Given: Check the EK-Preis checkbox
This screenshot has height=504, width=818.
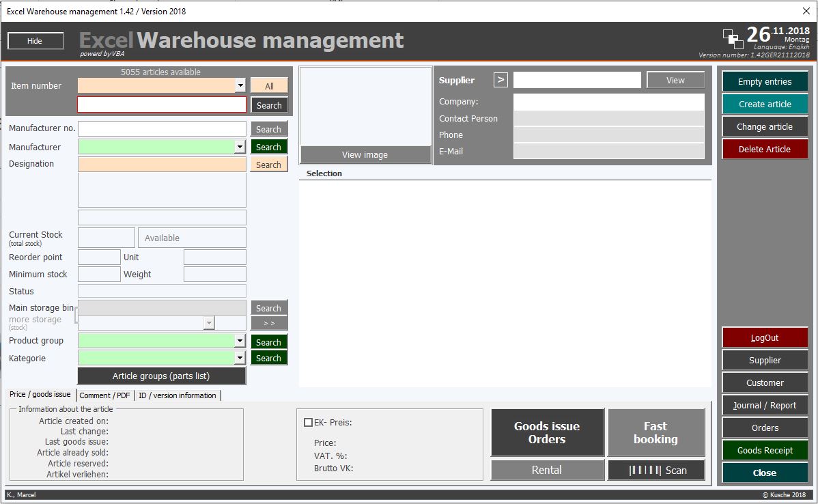Looking at the screenshot, I should click(x=308, y=421).
